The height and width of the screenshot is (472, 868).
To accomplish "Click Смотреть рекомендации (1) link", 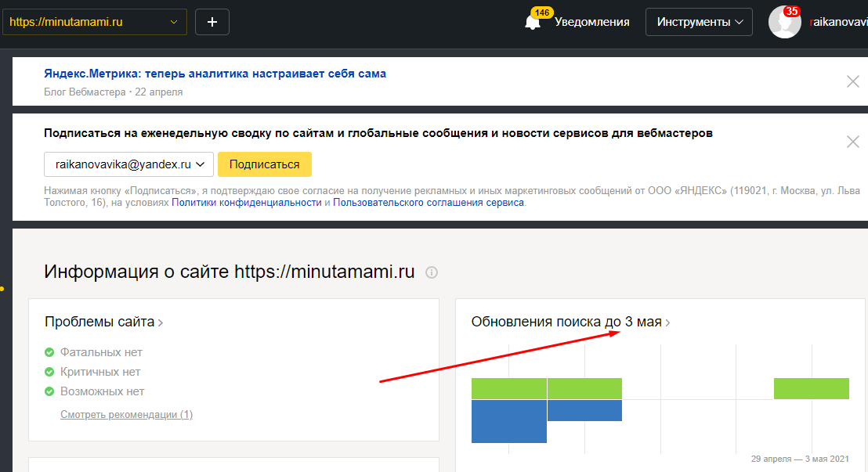I will tap(126, 414).
